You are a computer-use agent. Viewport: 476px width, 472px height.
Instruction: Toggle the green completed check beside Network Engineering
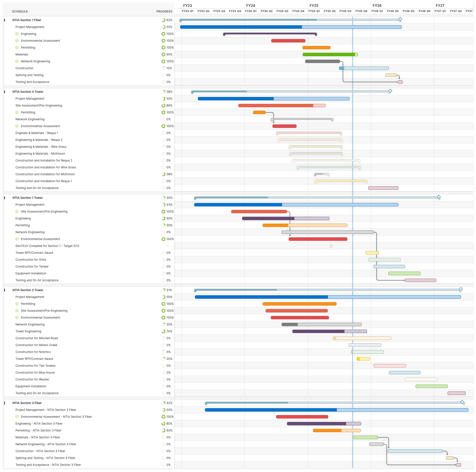tap(17, 61)
